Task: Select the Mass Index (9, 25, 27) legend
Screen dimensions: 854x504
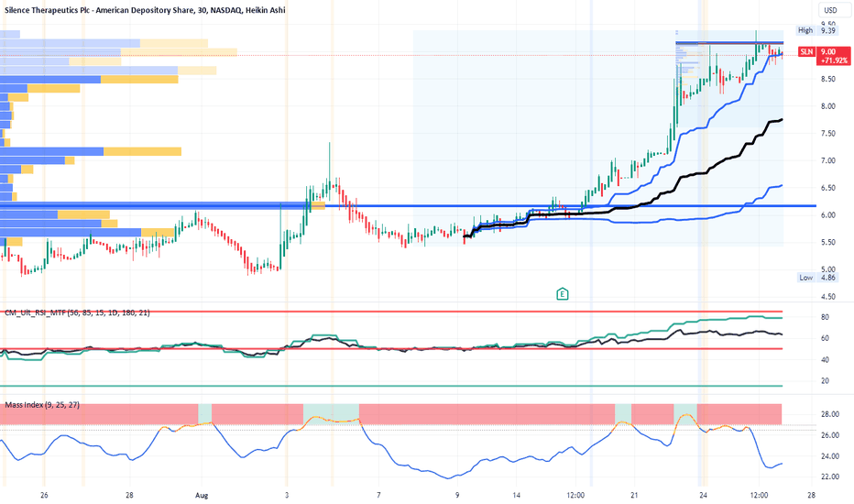Action: (42, 405)
